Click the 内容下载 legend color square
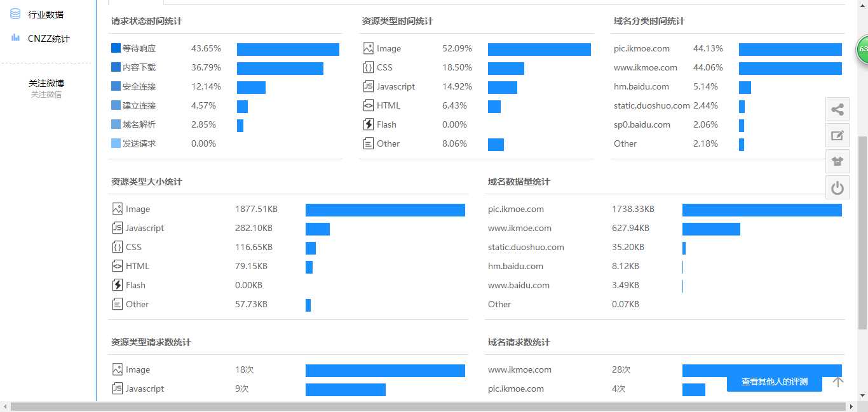This screenshot has height=412, width=868. click(116, 67)
